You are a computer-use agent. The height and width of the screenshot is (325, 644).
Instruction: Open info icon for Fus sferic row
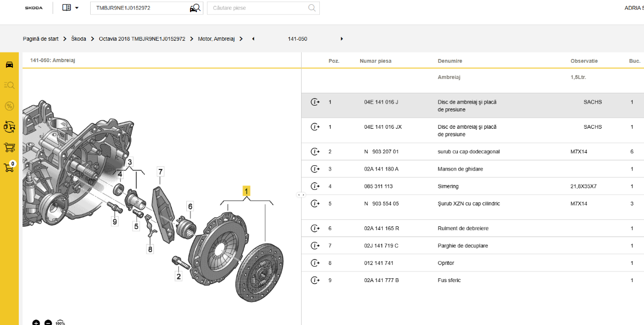tap(315, 280)
